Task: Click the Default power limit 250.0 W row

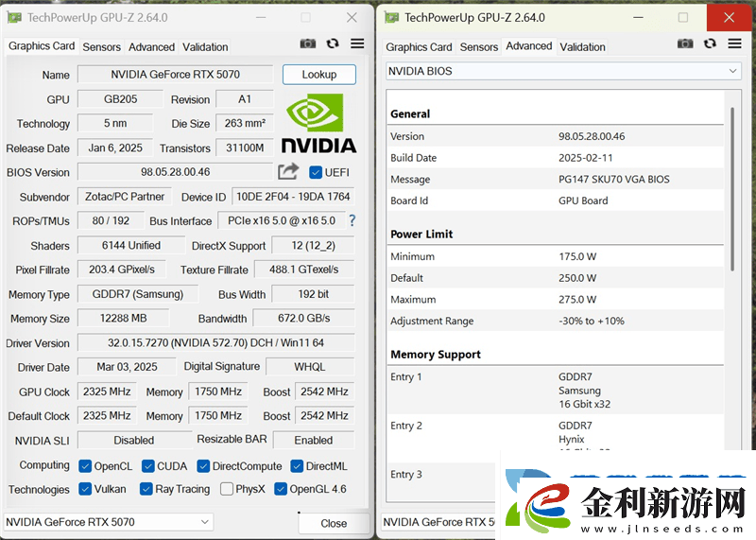Action: coord(555,278)
